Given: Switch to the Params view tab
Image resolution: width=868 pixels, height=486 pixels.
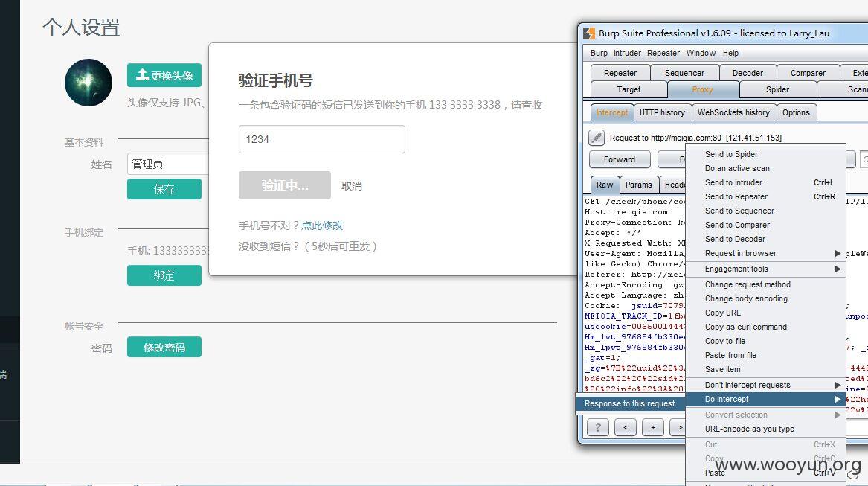Looking at the screenshot, I should tap(639, 185).
